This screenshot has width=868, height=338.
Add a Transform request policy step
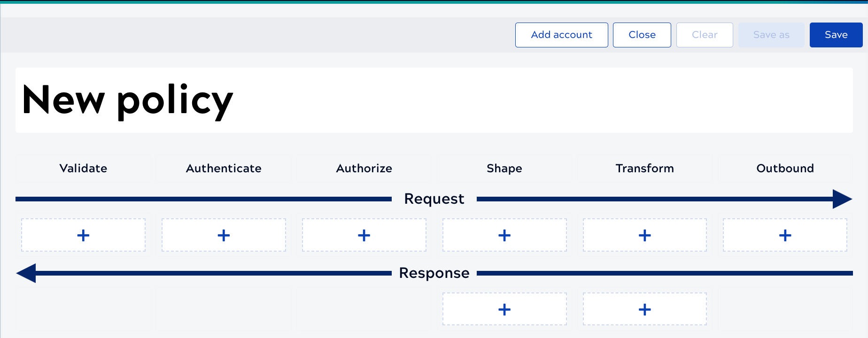coord(644,235)
